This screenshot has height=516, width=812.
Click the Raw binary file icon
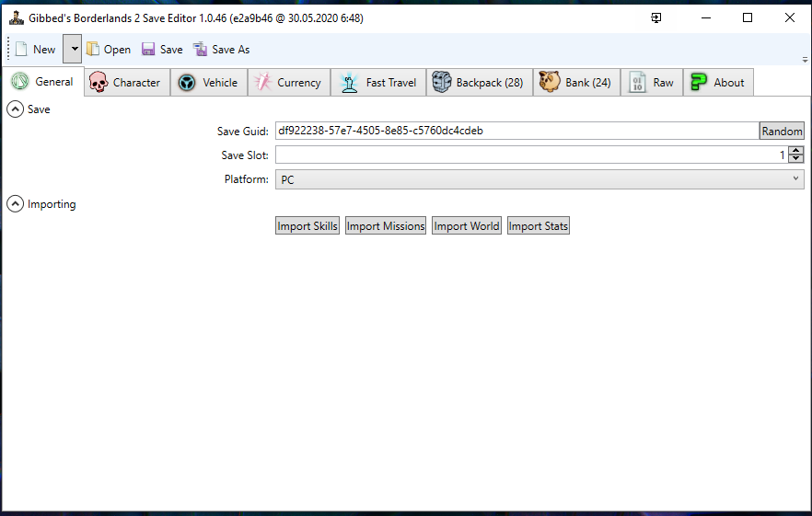point(637,82)
